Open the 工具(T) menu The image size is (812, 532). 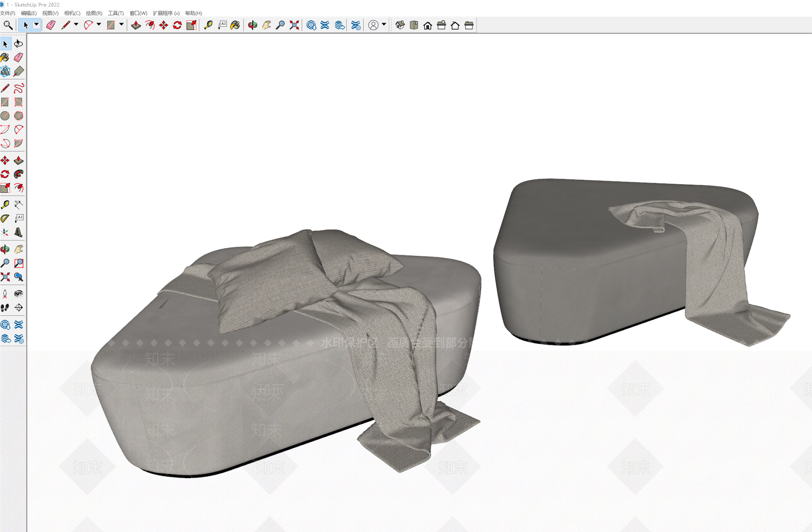coord(116,13)
